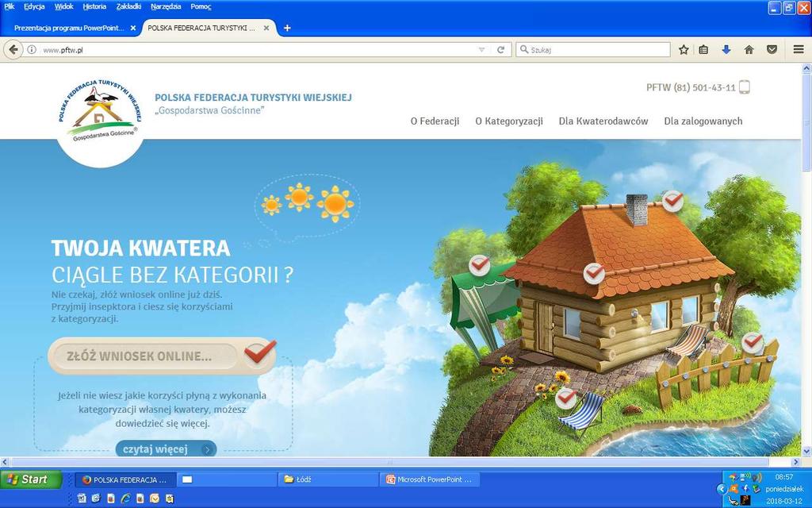Click the checkmark marker near wooden fence

point(753,342)
